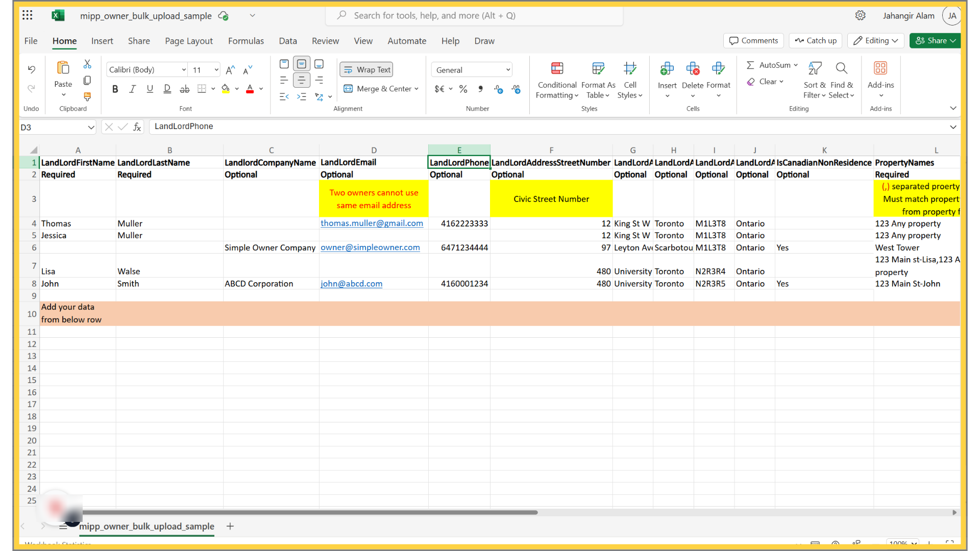This screenshot has height=551, width=980.
Task: Expand the AutoSum dropdown arrow
Action: pos(796,65)
